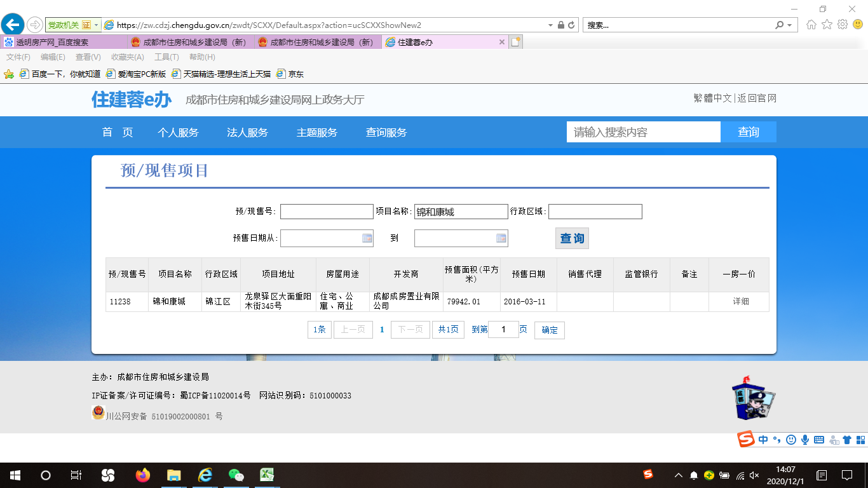The height and width of the screenshot is (488, 868).
Task: Open WeChat from the taskbar
Action: [236, 475]
